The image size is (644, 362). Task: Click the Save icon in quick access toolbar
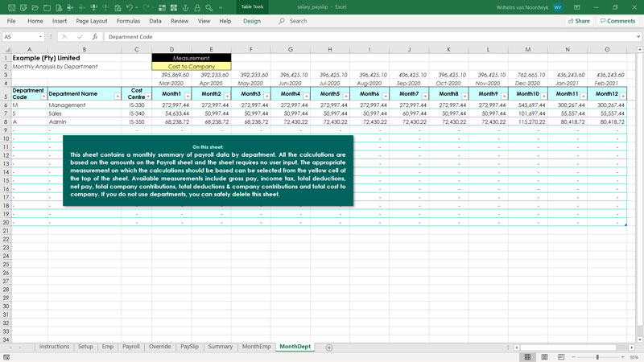click(x=11, y=8)
